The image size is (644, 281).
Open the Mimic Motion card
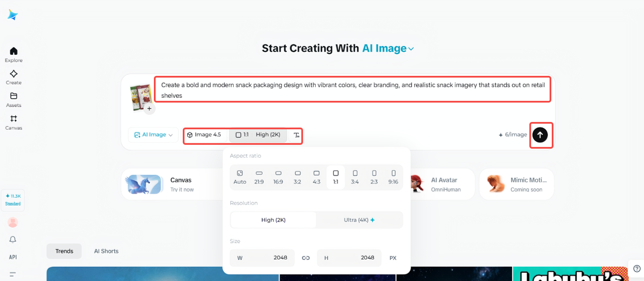[x=516, y=184]
